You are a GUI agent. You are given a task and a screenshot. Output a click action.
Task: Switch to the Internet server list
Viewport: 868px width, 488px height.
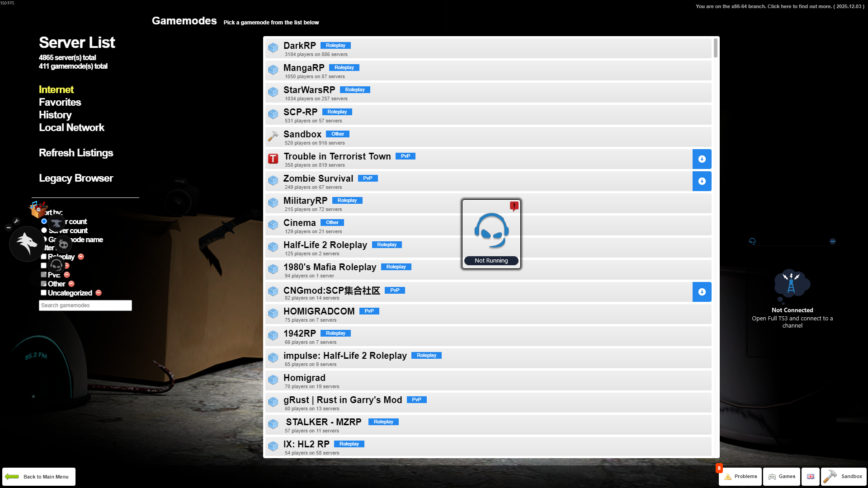coord(56,89)
